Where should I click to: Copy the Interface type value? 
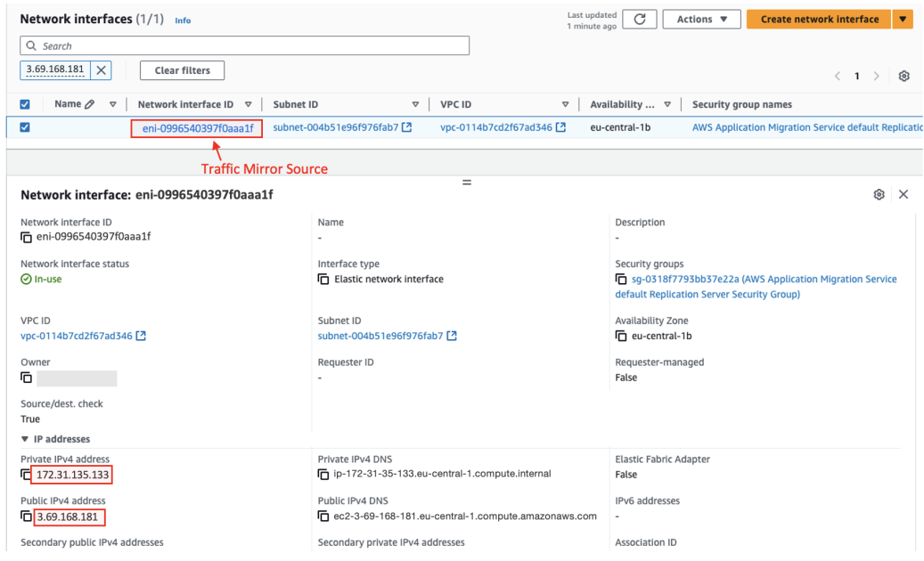click(x=323, y=279)
